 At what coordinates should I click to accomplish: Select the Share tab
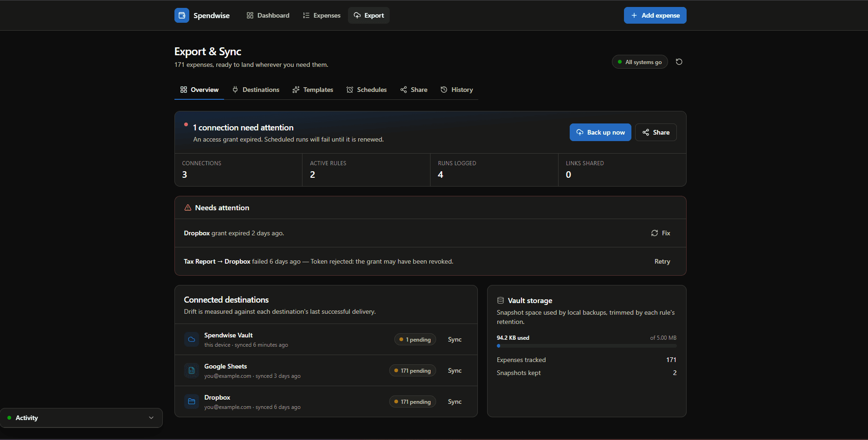click(x=414, y=90)
